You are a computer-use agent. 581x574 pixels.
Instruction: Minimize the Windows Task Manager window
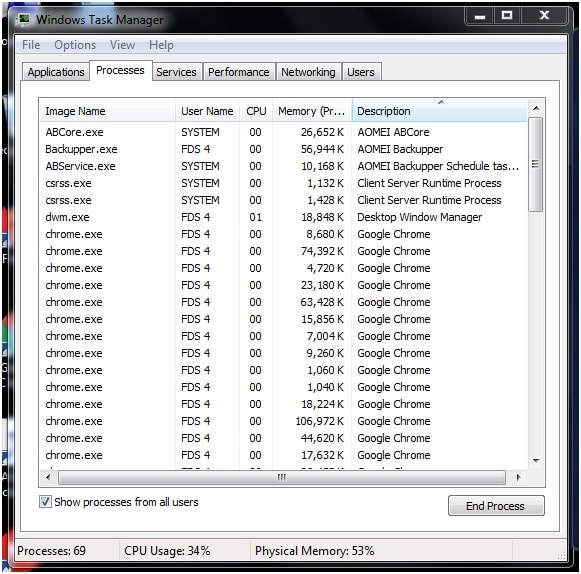(479, 16)
